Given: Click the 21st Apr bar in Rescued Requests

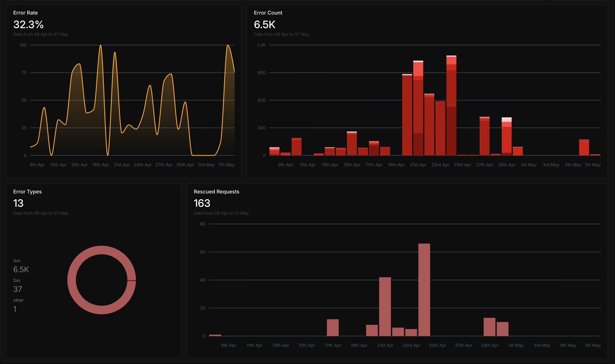Looking at the screenshot, I should point(385,307).
